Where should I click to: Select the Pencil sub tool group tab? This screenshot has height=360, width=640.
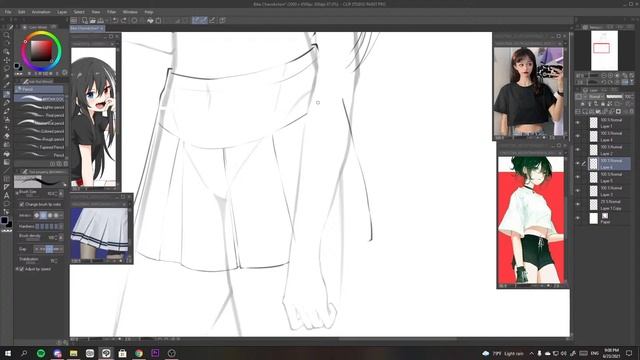coord(39,89)
